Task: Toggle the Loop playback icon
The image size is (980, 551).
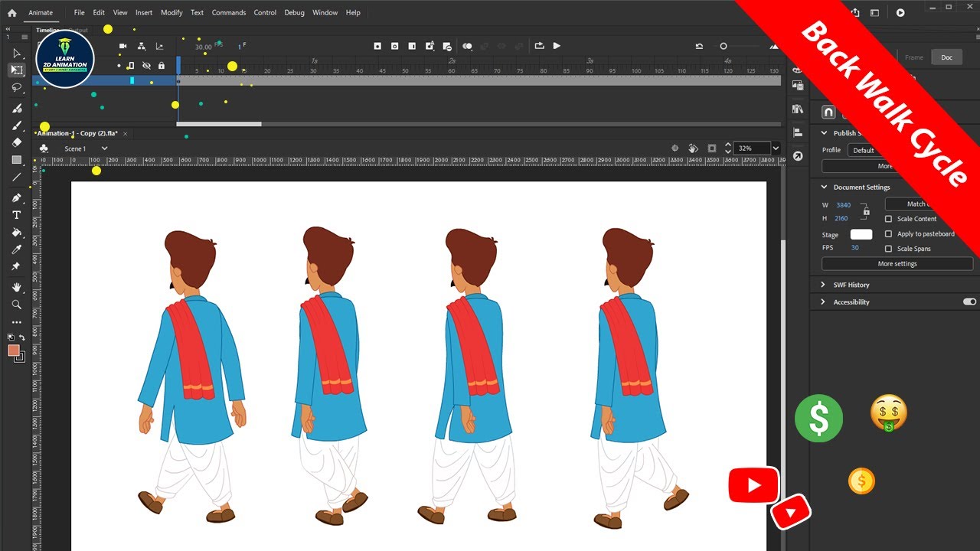Action: pos(539,46)
